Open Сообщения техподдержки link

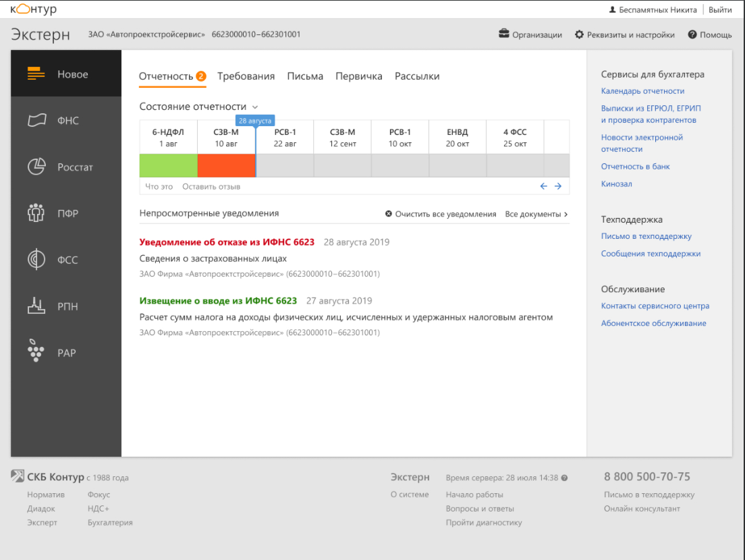click(651, 254)
